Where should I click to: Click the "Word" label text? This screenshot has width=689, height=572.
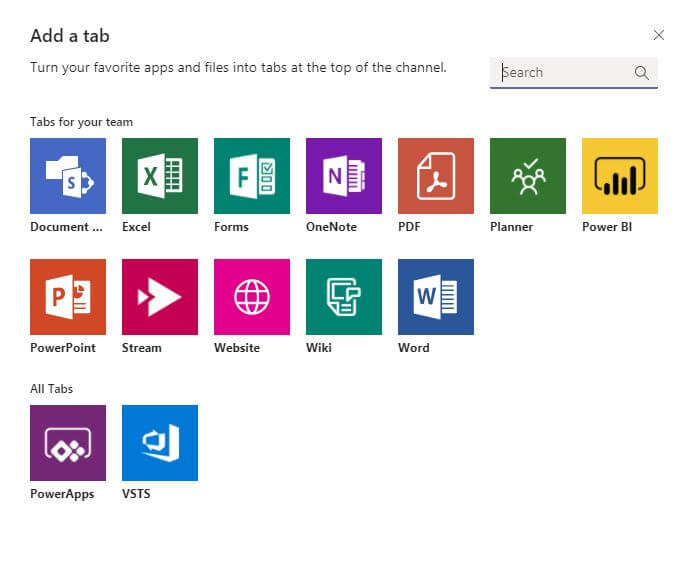[x=413, y=348]
